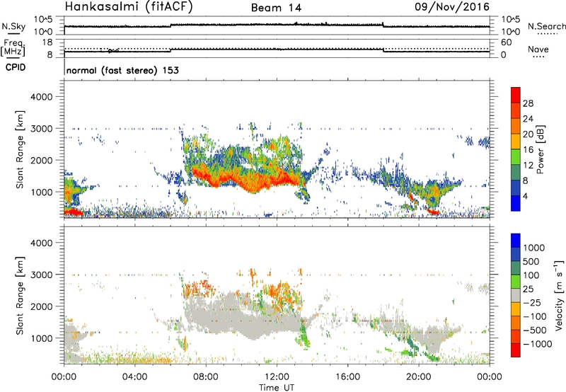This screenshot has width=566, height=392.
Task: Click the blue bottom of power color bar
Action: click(x=516, y=203)
